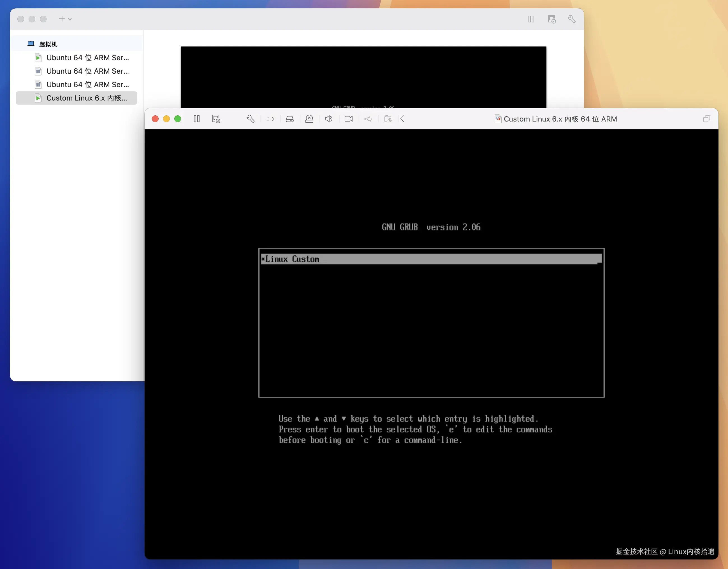Click the shared folders icon
Image resolution: width=728 pixels, height=569 pixels.
point(388,119)
